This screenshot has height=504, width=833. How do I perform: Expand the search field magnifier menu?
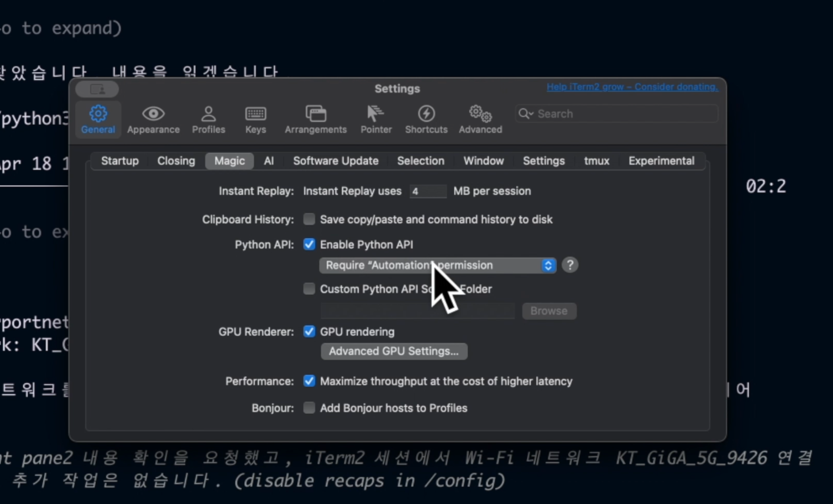tap(526, 114)
